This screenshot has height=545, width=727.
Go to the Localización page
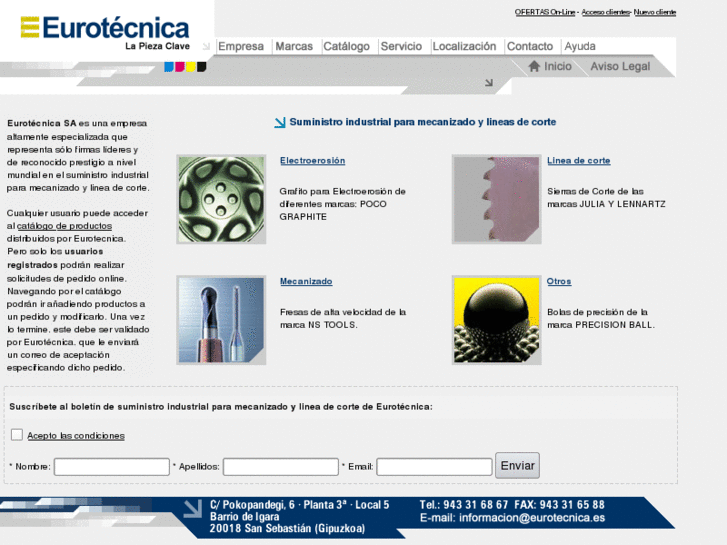tap(464, 46)
